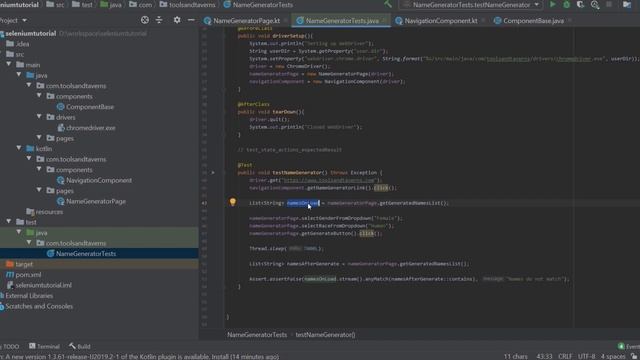Click Collapse All icon in Project panel
Viewport: 640px width, 360px height.
click(x=159, y=20)
